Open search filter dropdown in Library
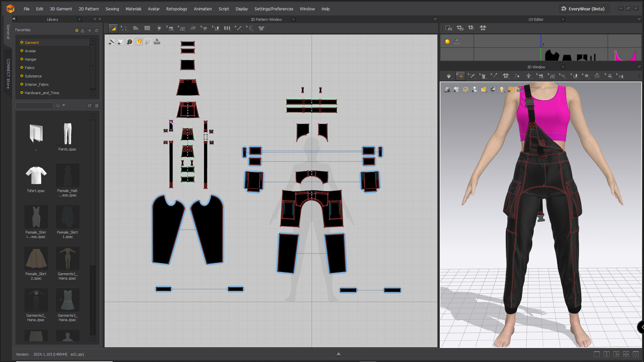 click(x=64, y=106)
